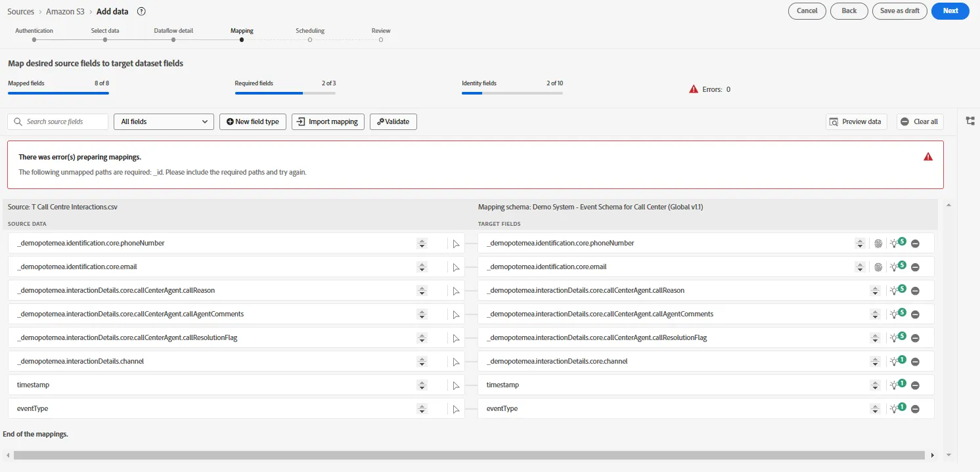980x472 pixels.
Task: Open target field picker for timestamp row
Action: (x=875, y=385)
